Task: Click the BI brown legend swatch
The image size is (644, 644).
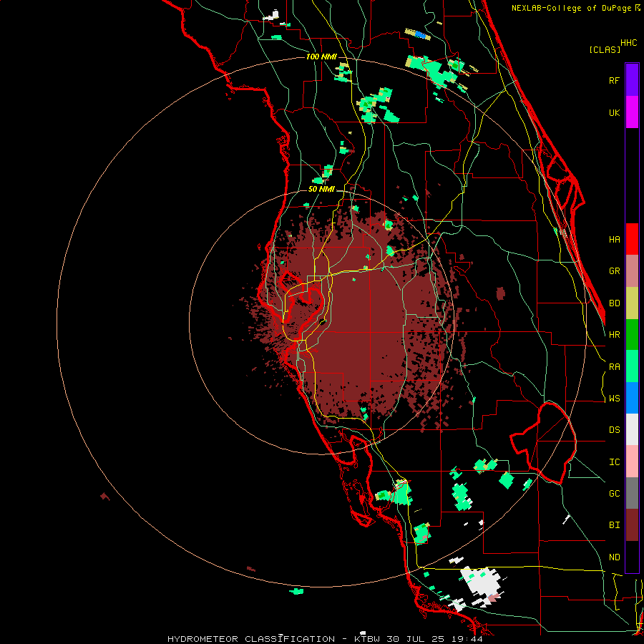Action: pos(632,525)
